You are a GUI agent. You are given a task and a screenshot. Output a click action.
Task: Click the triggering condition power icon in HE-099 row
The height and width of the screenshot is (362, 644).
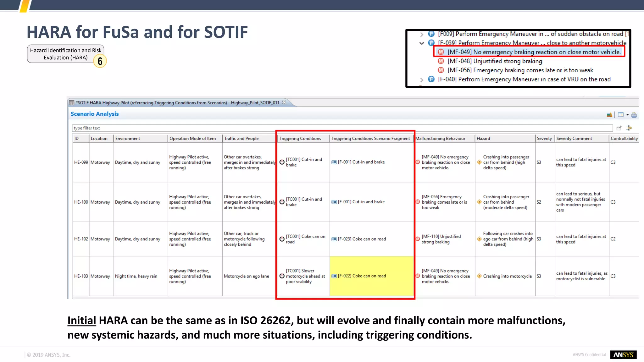point(282,162)
